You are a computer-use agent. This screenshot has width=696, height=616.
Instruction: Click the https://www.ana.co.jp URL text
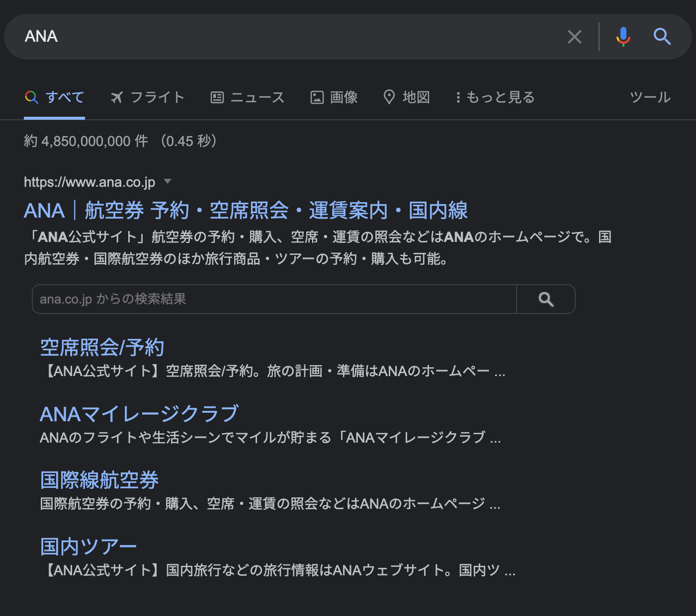89,182
